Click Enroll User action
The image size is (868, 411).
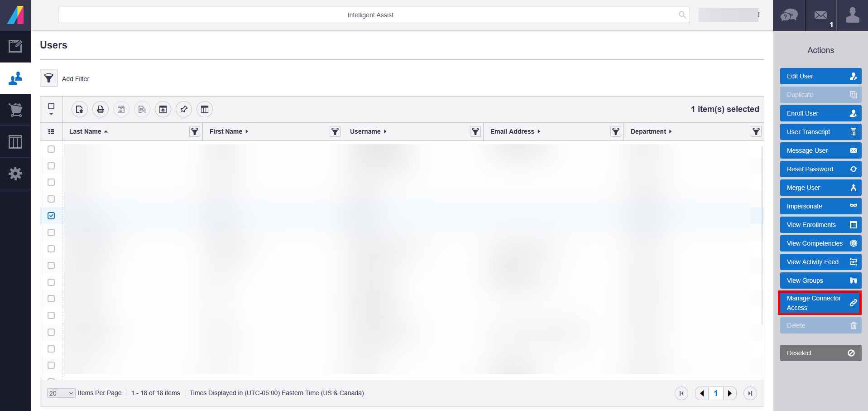[x=820, y=113]
